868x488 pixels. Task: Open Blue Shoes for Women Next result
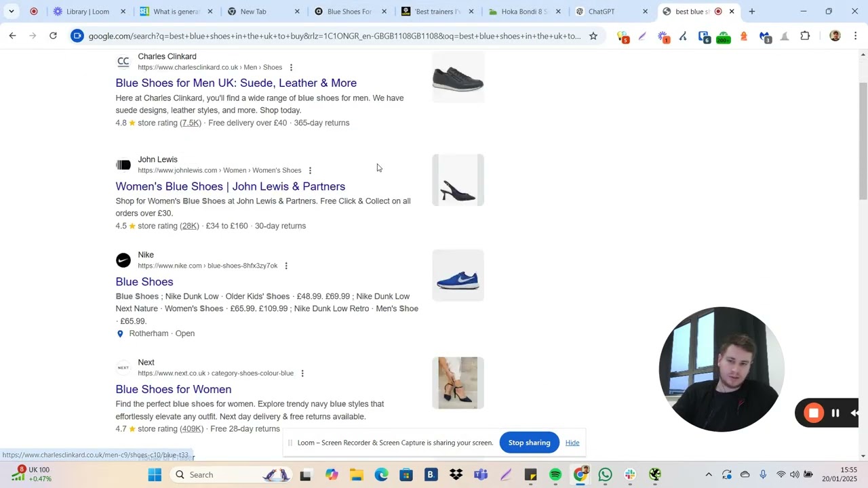pos(174,389)
